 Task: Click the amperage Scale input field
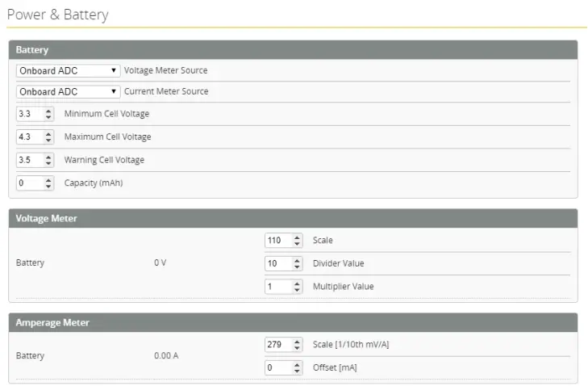(277, 345)
